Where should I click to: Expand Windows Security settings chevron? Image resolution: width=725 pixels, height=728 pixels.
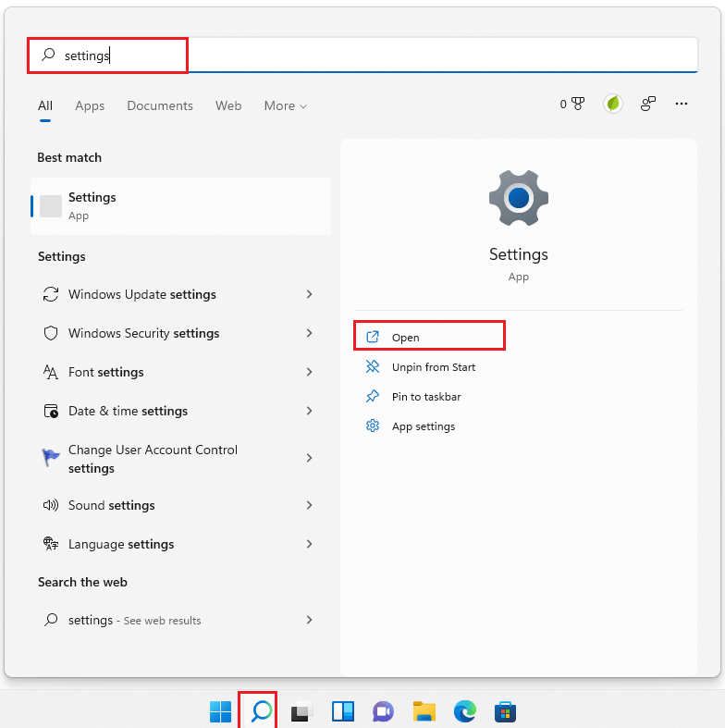(x=309, y=333)
